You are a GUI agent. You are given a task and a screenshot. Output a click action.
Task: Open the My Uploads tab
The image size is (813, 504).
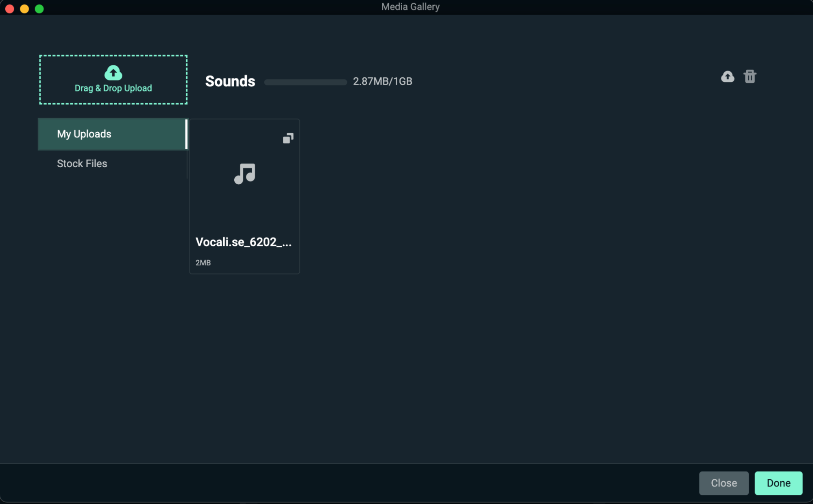[x=84, y=134]
